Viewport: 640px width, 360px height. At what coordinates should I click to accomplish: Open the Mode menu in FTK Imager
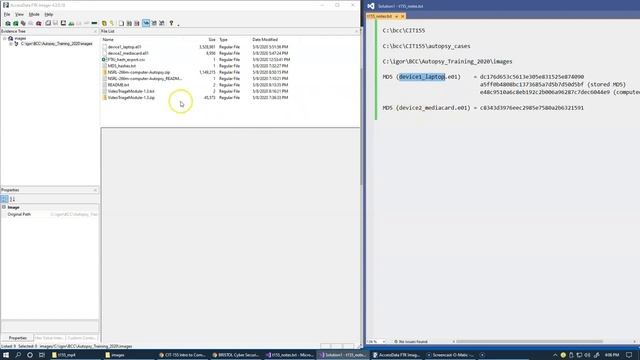pyautogui.click(x=34, y=14)
